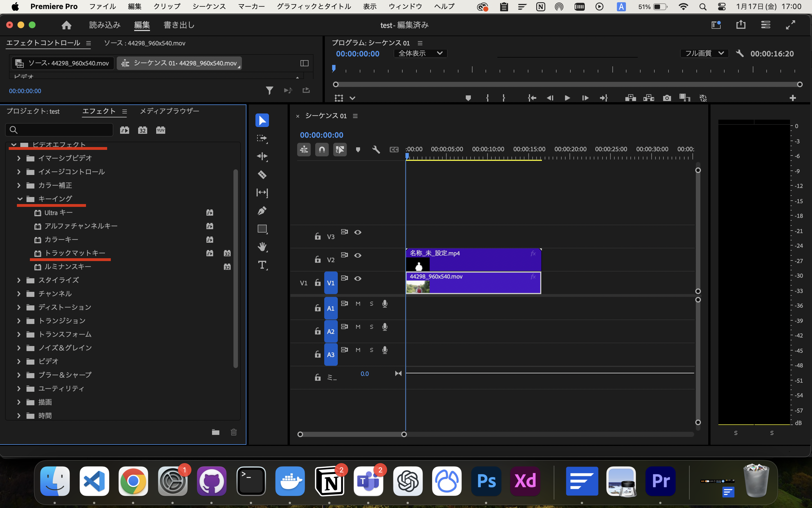Solo the A2 audio track
The height and width of the screenshot is (508, 812).
pyautogui.click(x=371, y=327)
